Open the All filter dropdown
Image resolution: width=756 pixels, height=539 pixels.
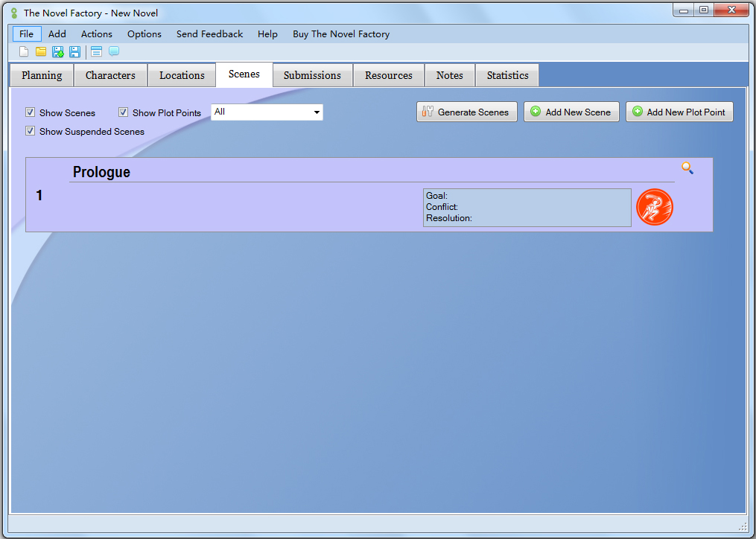click(x=267, y=112)
